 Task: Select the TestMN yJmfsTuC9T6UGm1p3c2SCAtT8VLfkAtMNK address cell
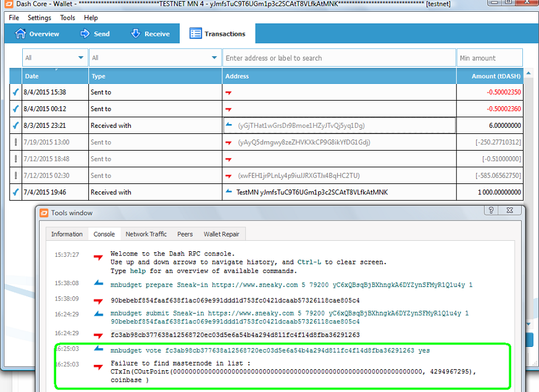click(340, 192)
